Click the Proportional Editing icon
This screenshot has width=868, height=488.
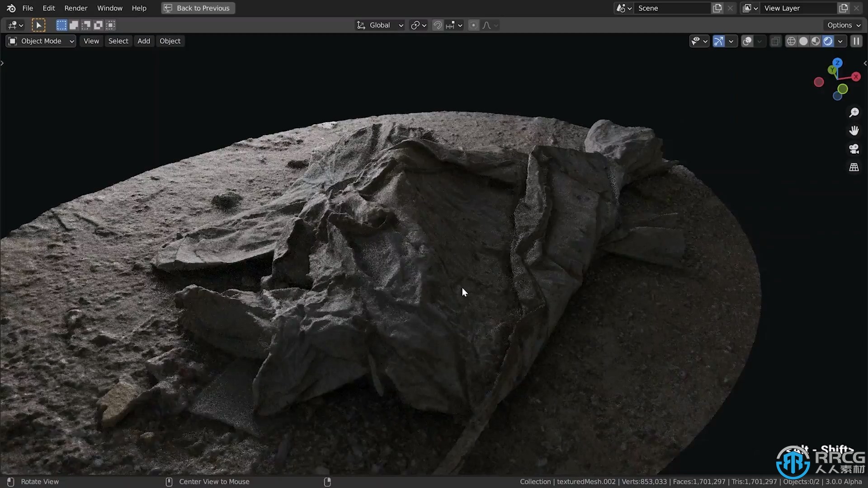473,25
